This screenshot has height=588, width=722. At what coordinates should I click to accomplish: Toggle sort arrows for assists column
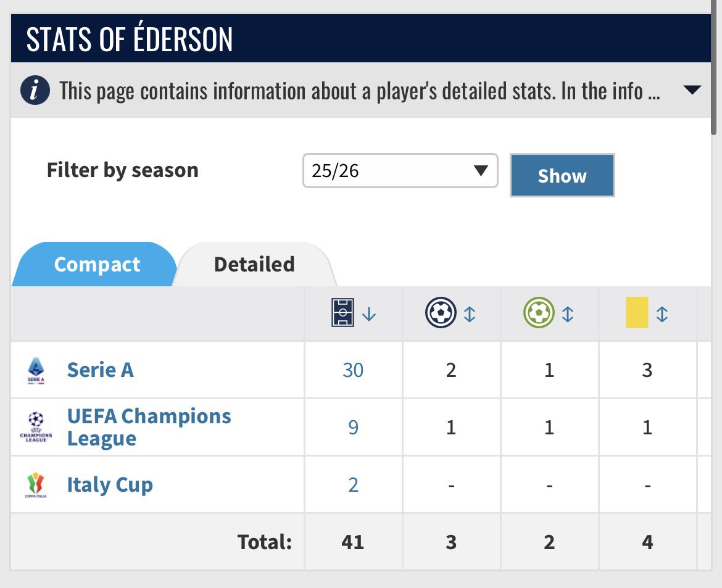567,314
